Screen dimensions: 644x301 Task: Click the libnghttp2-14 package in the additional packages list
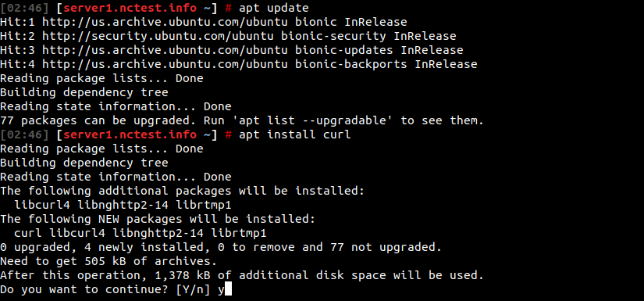pyautogui.click(x=123, y=205)
